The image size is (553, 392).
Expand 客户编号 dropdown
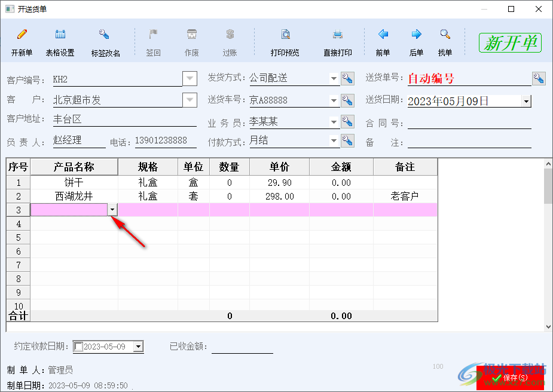190,78
